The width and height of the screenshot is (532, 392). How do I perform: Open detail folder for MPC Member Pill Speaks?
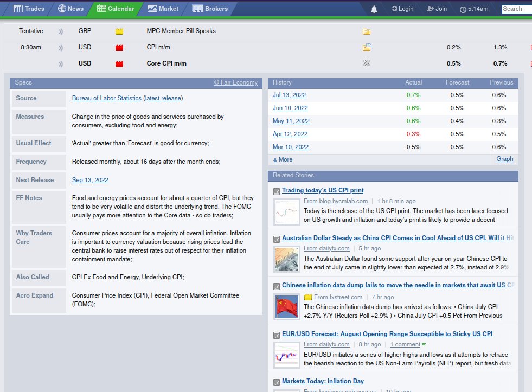point(367,31)
